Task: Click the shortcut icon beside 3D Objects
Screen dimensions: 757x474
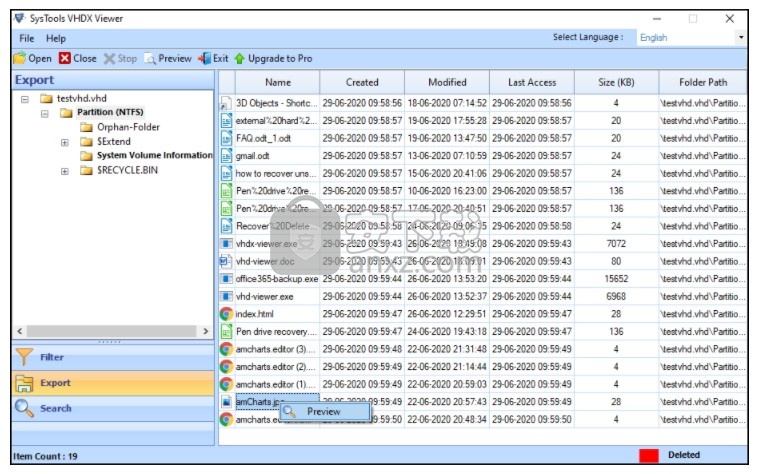Action: point(226,103)
